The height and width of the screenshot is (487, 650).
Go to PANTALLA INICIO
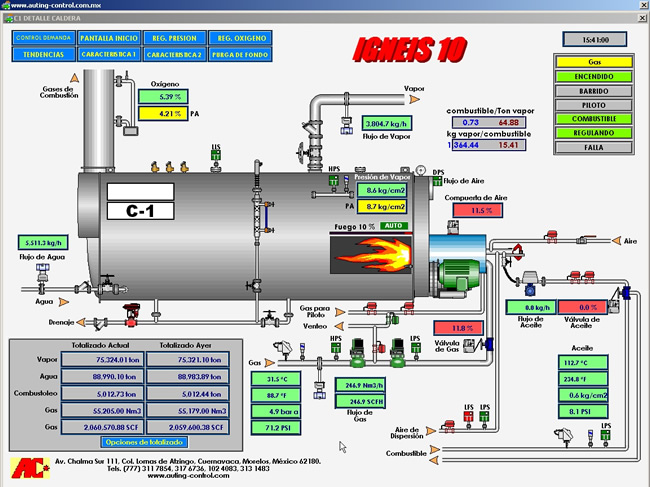click(109, 38)
